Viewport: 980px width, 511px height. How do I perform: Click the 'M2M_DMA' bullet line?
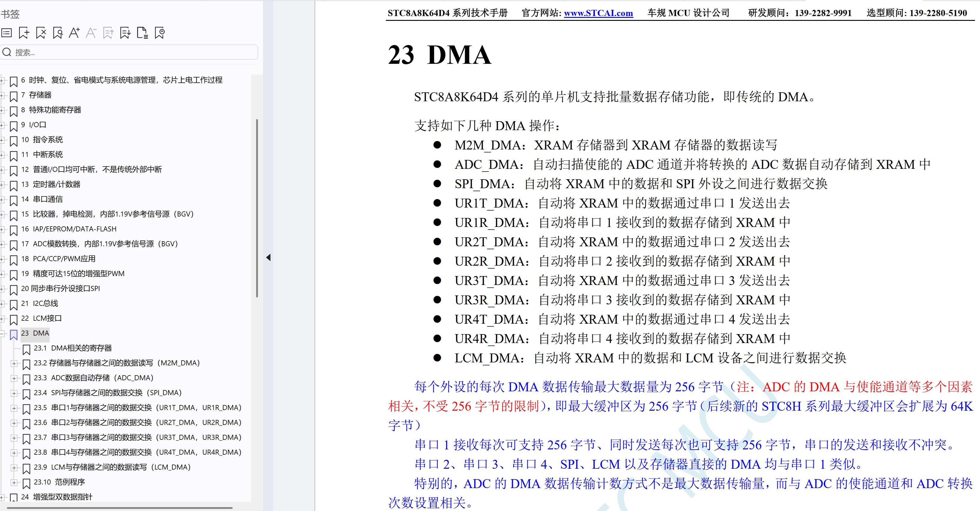point(616,145)
